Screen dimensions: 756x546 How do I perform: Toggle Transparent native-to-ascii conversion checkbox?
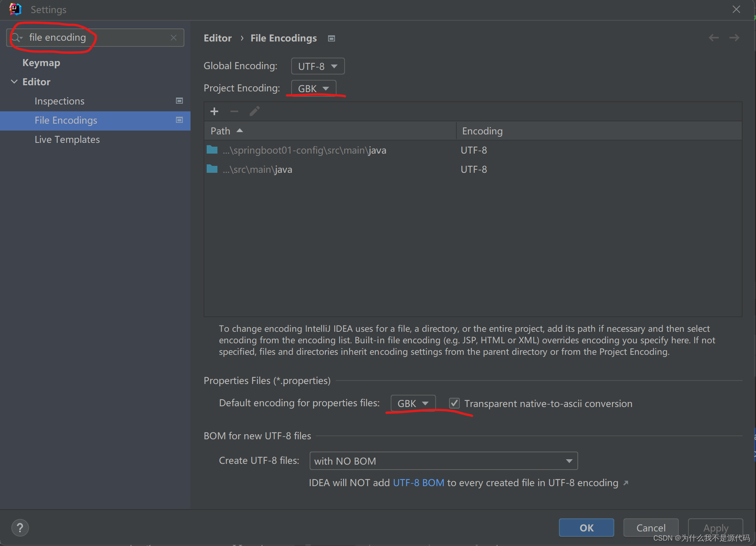click(x=454, y=403)
